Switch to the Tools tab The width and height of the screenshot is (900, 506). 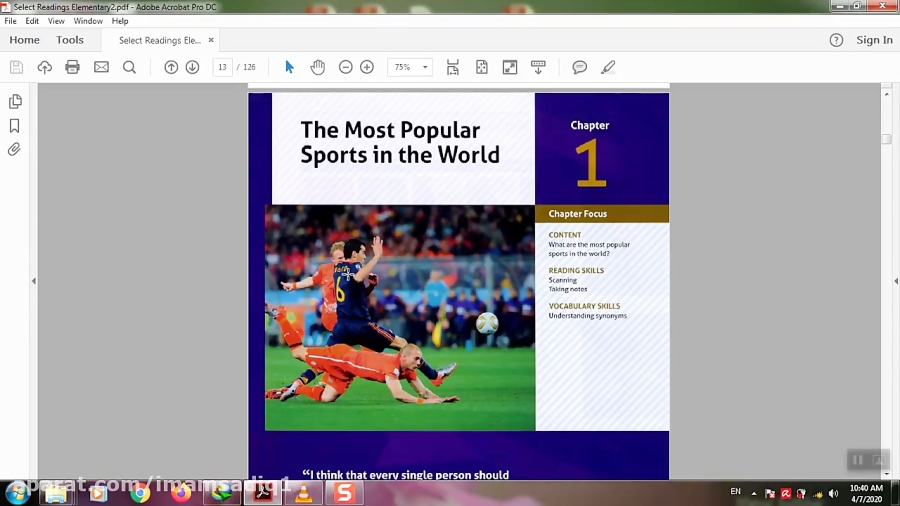70,40
